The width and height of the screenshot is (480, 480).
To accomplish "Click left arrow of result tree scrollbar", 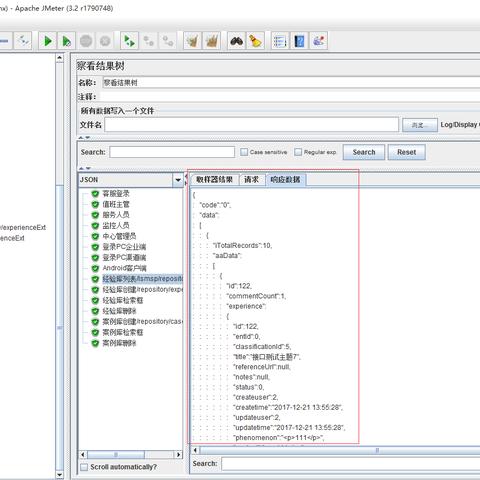I will (83, 455).
